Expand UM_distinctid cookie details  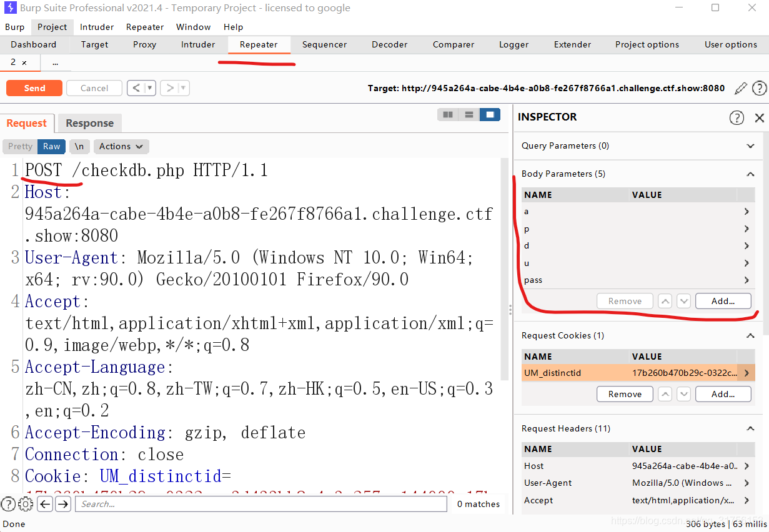(x=746, y=373)
